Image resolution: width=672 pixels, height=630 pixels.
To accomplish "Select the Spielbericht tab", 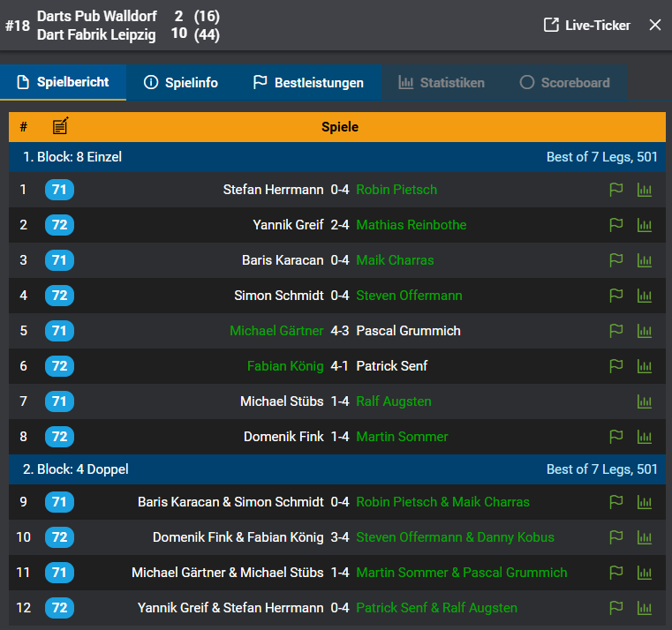I will [63, 82].
